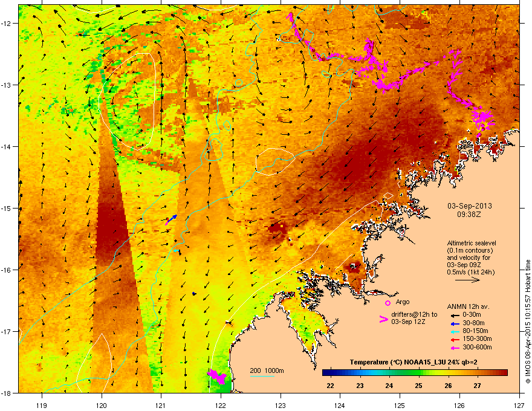This screenshot has width=532, height=411.
Task: Click the 200 1000m legend text
Action: 267,371
